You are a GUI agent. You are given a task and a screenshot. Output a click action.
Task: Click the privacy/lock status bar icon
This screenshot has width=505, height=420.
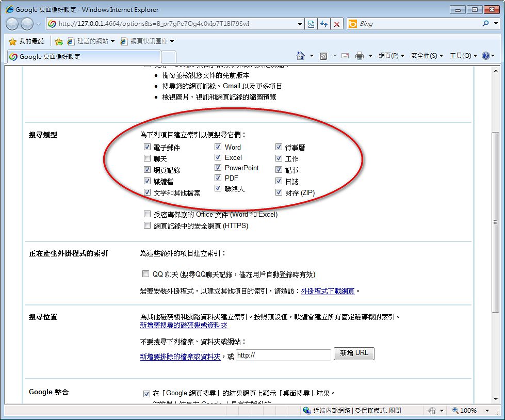[432, 411]
